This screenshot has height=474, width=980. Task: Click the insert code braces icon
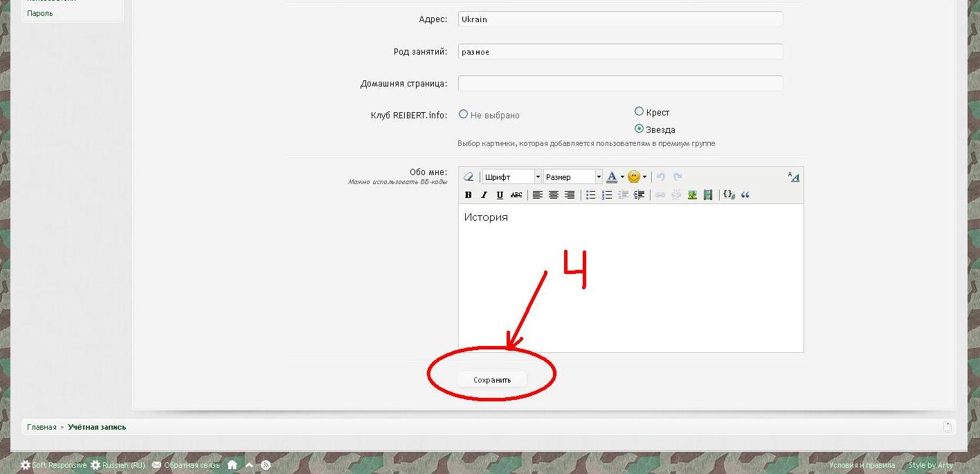click(729, 195)
